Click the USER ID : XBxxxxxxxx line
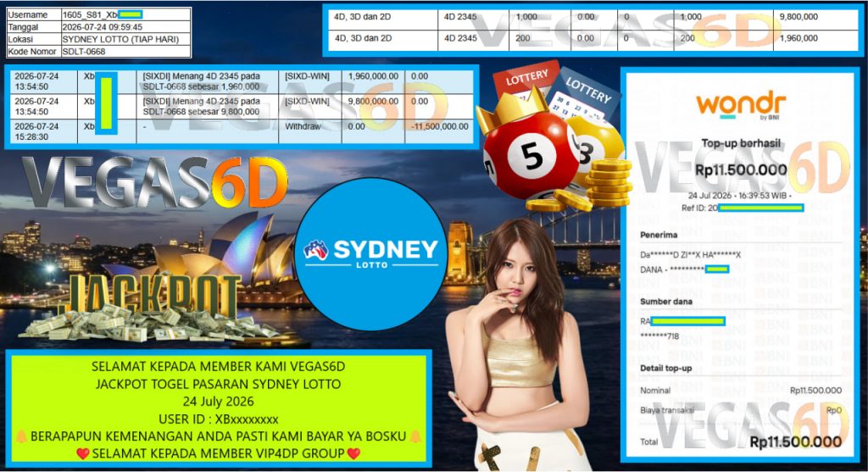The height and width of the screenshot is (472, 868). tap(218, 419)
